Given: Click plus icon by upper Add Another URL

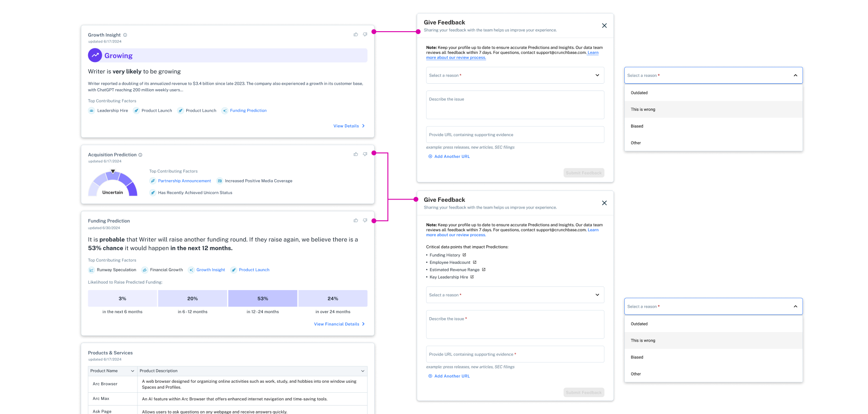Looking at the screenshot, I should click(x=430, y=157).
